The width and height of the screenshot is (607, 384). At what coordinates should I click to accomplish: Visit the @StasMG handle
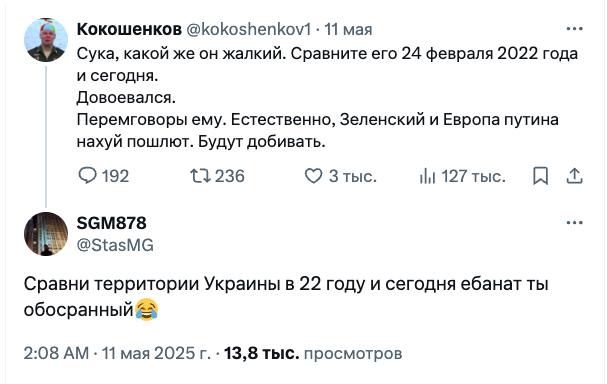point(115,245)
